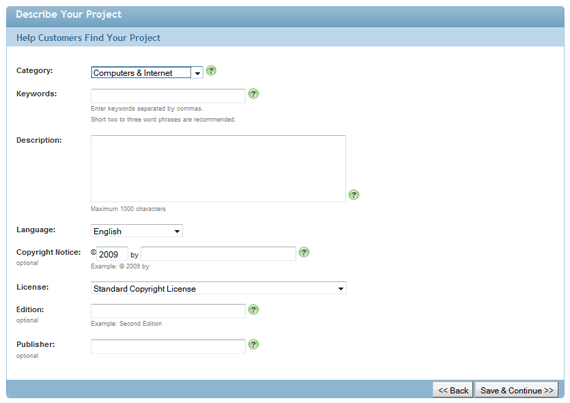Screen dimensions: 570x403
Task: Focus the Publisher text input
Action: coord(168,346)
